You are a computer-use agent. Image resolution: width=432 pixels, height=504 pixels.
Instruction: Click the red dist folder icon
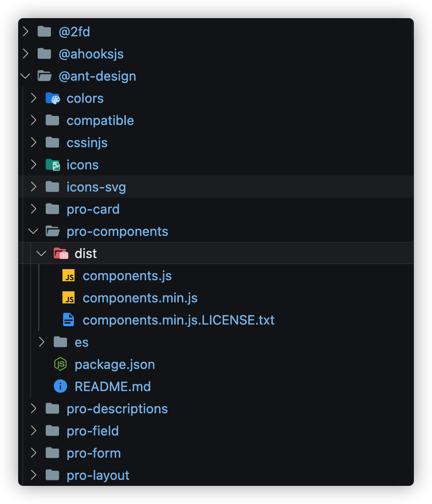pos(60,254)
